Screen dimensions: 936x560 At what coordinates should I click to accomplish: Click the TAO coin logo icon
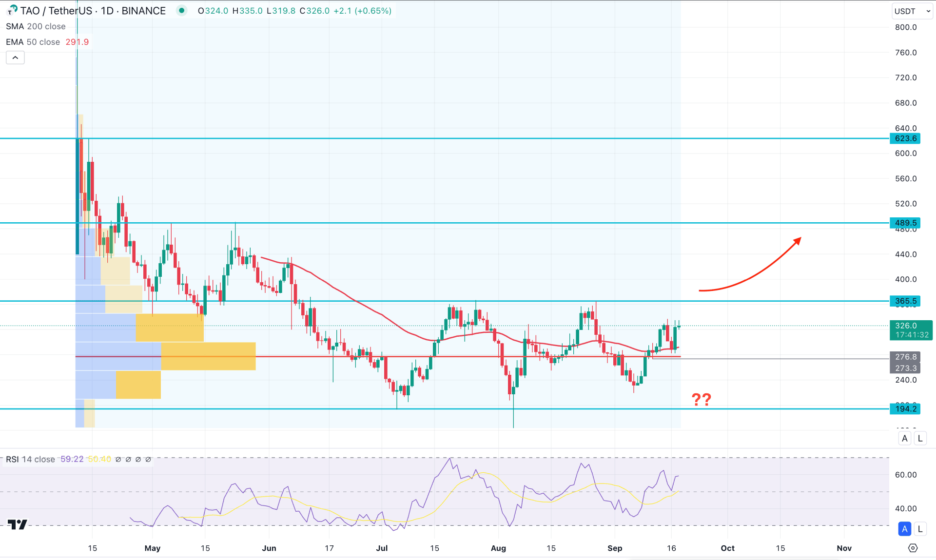[12, 10]
